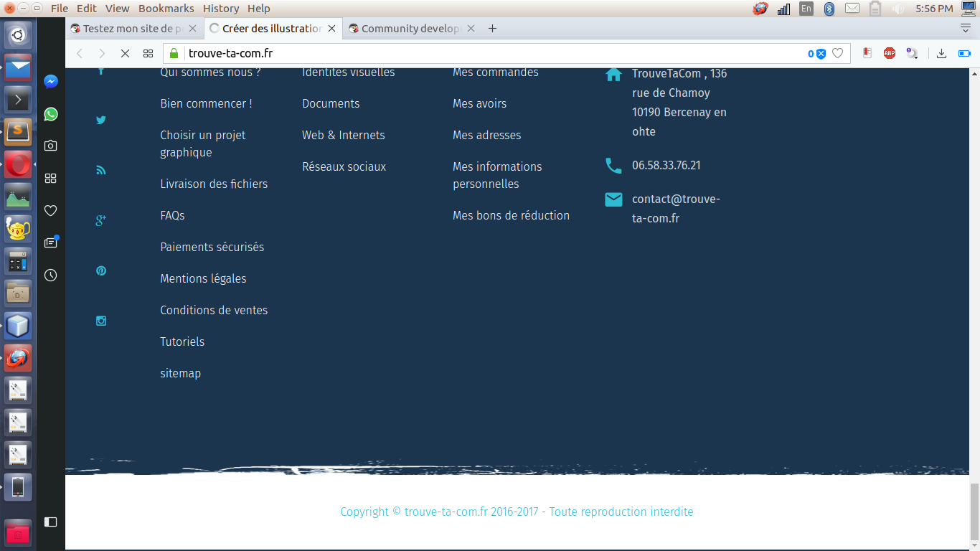The height and width of the screenshot is (551, 980).
Task: Switch to the Community development tab
Action: coord(411,29)
